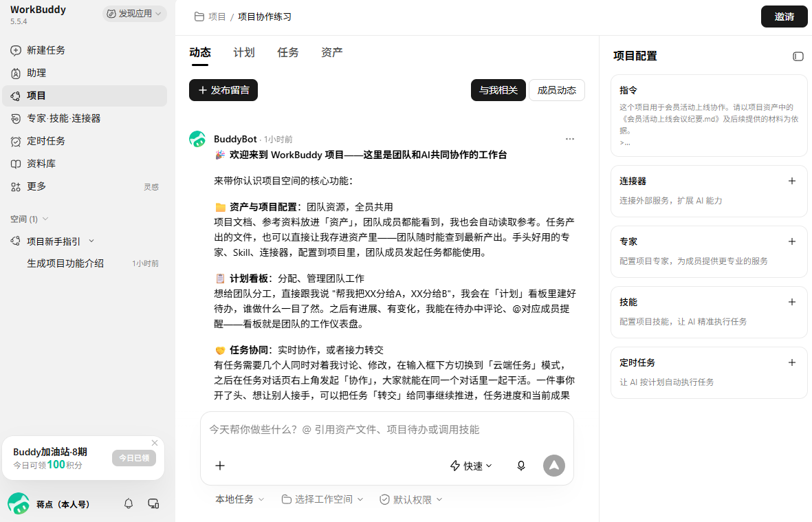Click the 今日已领 button

point(133,458)
